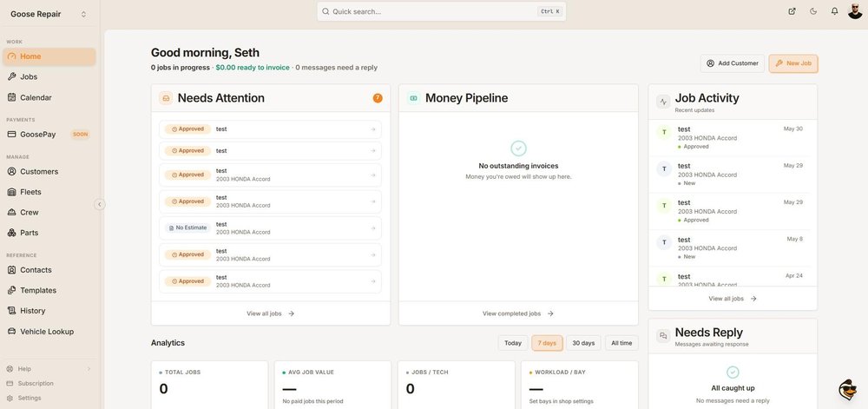The height and width of the screenshot is (409, 868).
Task: Open user profile avatar
Action: coord(855,11)
